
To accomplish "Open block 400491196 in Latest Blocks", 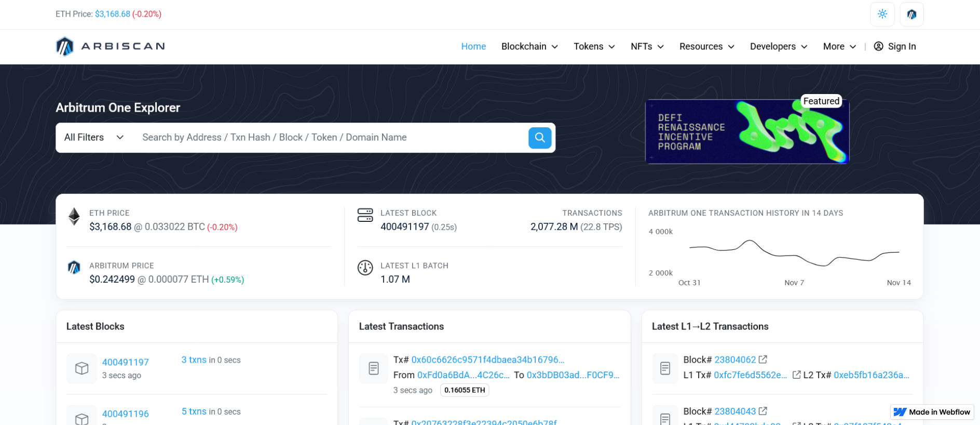I will 125,414.
